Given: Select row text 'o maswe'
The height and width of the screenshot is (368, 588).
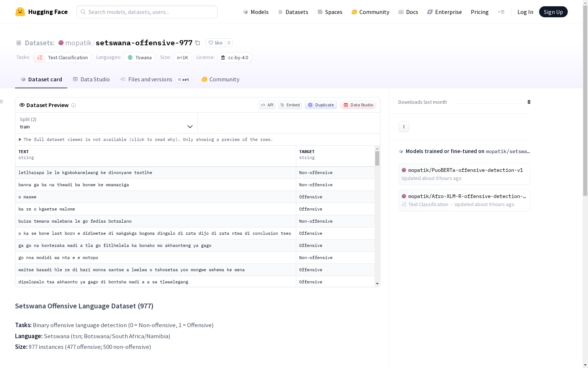Looking at the screenshot, I should [27, 197].
